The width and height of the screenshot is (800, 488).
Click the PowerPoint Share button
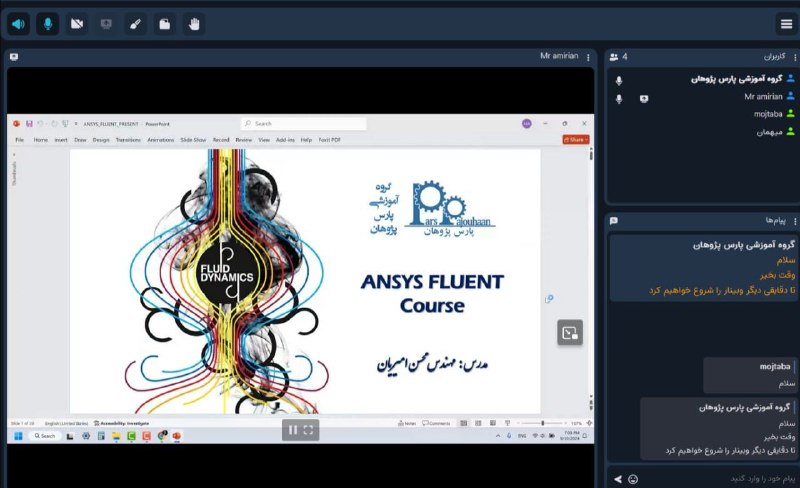pyautogui.click(x=576, y=139)
